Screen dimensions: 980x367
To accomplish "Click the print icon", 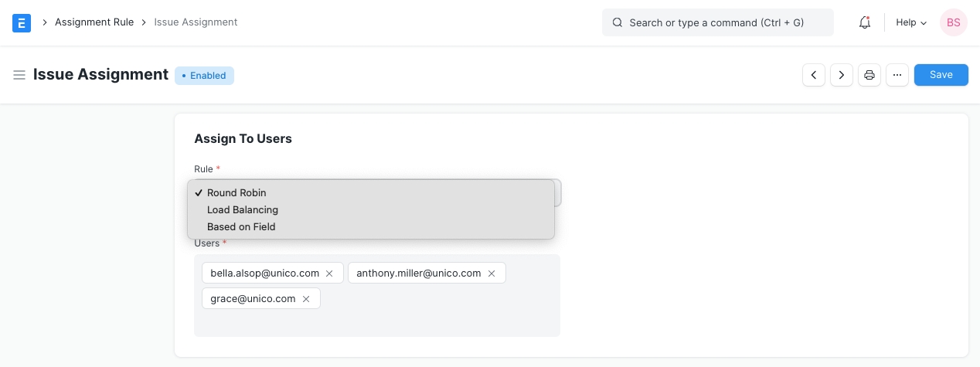I will tap(869, 75).
